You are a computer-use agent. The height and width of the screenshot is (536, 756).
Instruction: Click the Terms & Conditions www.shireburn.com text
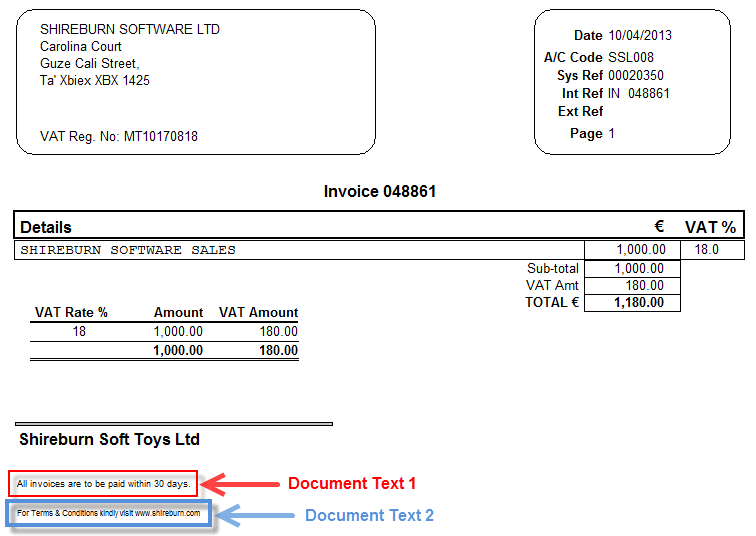[x=108, y=513]
